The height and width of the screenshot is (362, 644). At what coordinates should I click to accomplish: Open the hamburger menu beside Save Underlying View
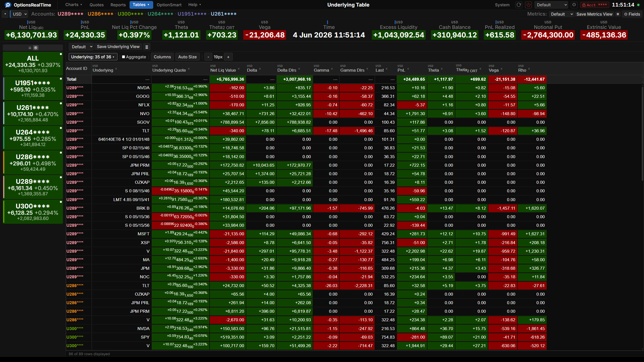(x=147, y=47)
